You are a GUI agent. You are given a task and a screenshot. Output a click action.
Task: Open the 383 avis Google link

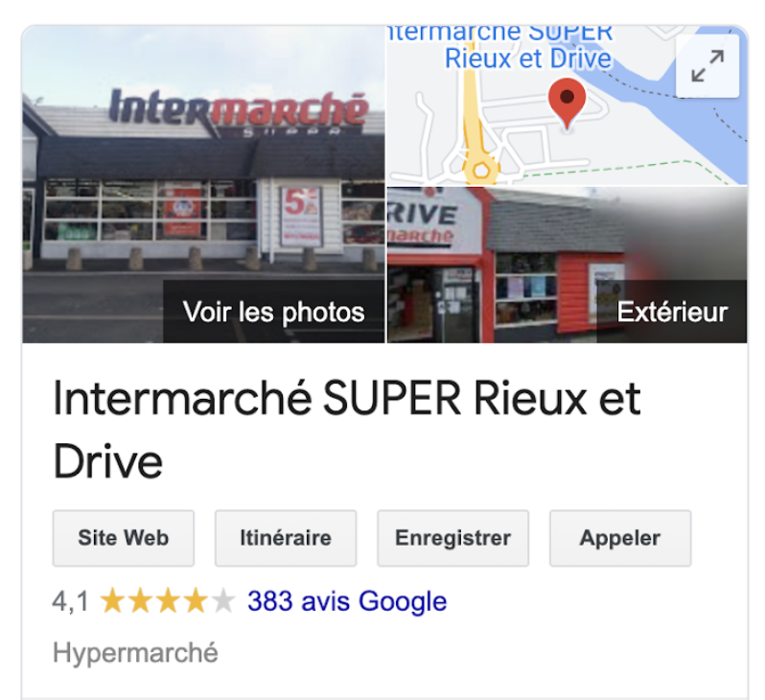coord(347,601)
